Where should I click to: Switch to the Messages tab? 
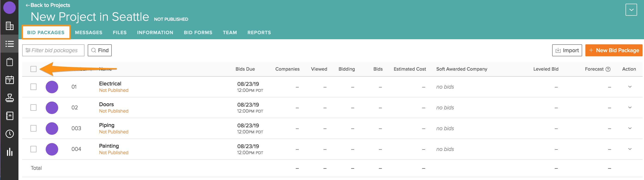tap(88, 33)
